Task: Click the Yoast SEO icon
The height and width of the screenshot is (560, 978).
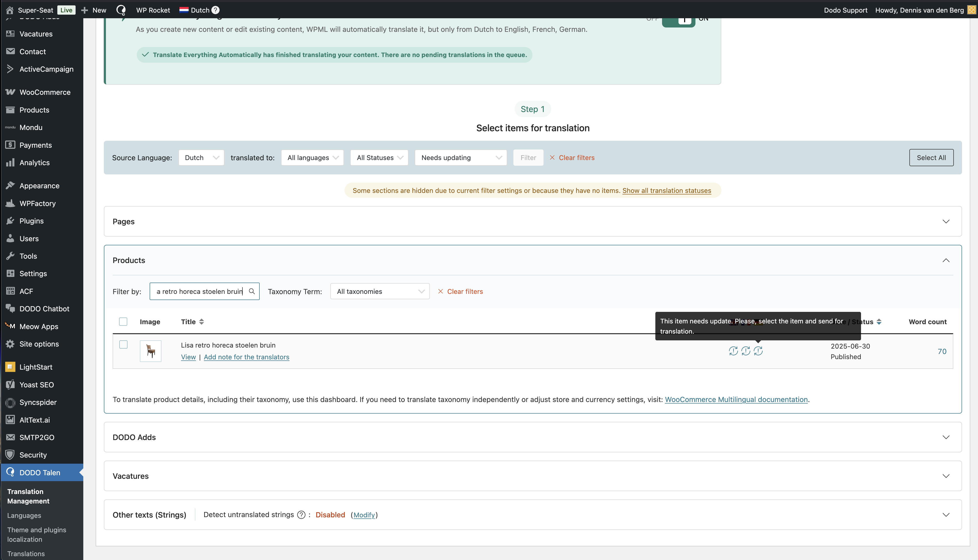Action: coord(10,384)
